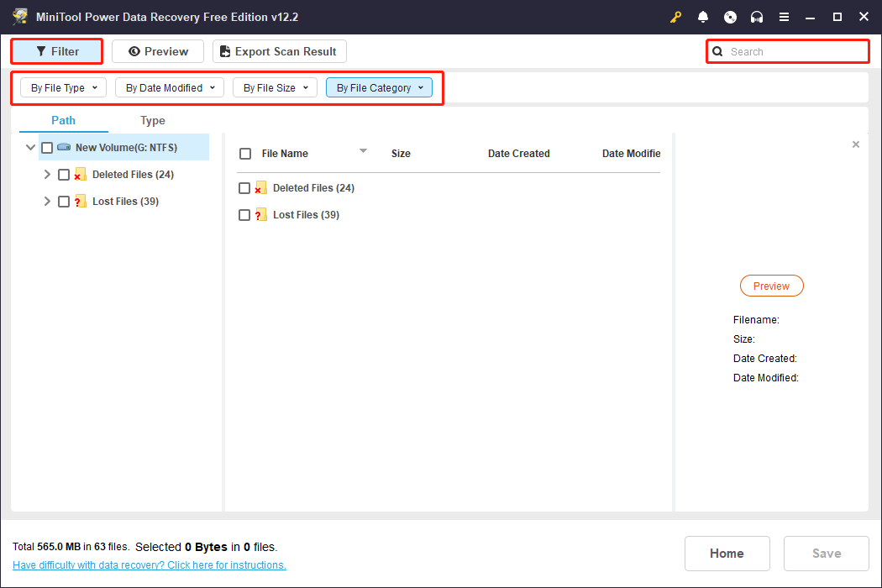Open the By File Category dropdown

pos(379,87)
